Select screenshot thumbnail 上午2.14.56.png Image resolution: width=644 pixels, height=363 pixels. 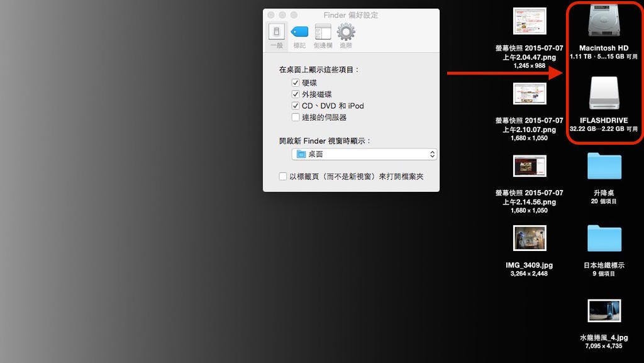[x=530, y=166]
